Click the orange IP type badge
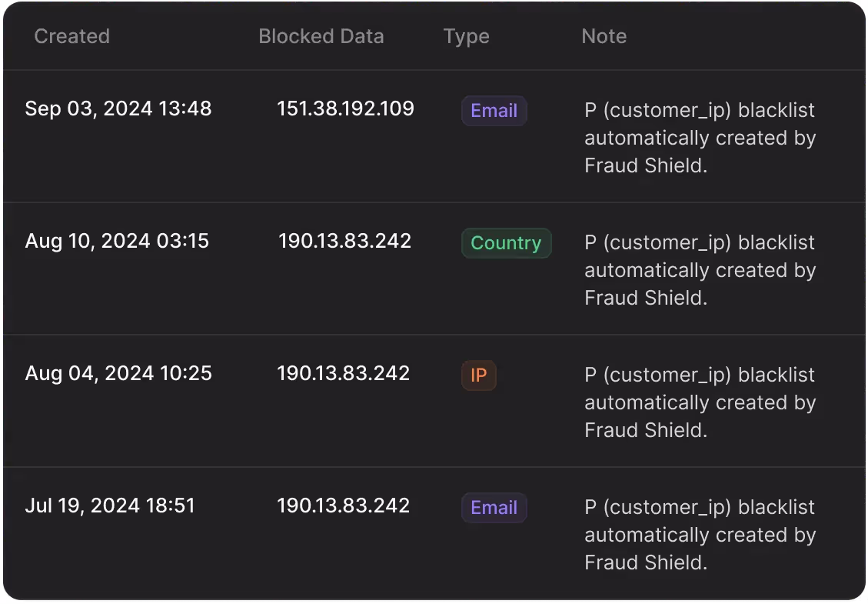This screenshot has width=868, height=604. click(x=478, y=375)
